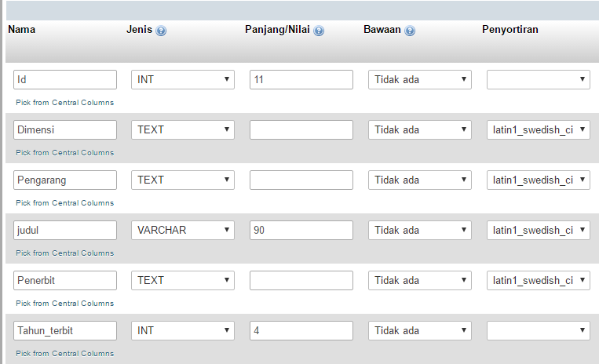The width and height of the screenshot is (599, 364).
Task: Click the help icon next to Bawaan
Action: (x=410, y=31)
